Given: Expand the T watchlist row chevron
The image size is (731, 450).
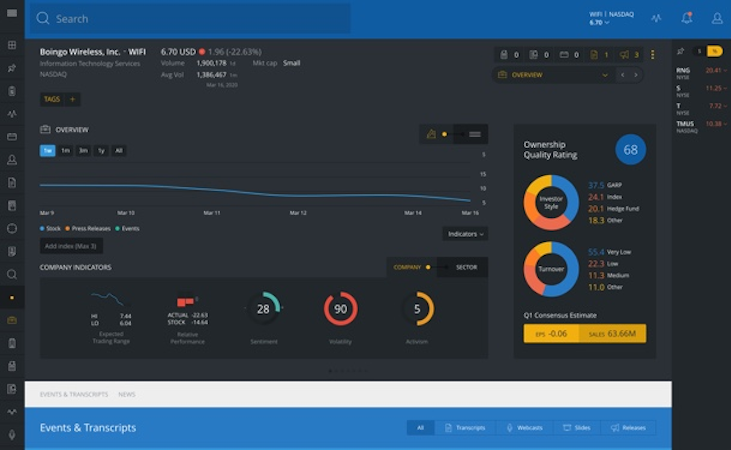Looking at the screenshot, I should click(x=725, y=106).
